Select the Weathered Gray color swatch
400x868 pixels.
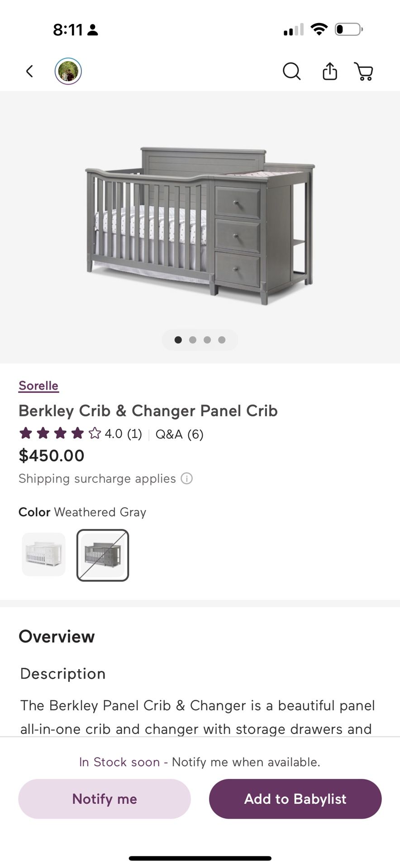tap(103, 555)
